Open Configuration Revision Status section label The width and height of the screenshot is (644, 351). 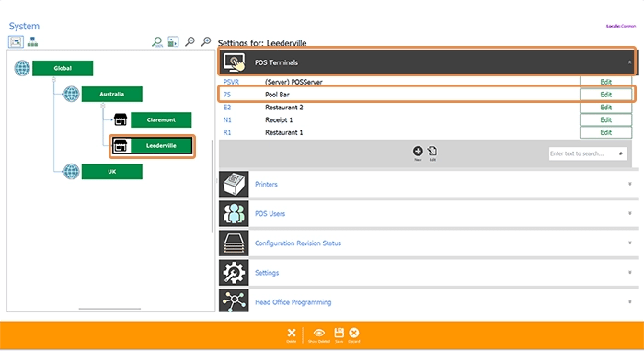point(298,243)
